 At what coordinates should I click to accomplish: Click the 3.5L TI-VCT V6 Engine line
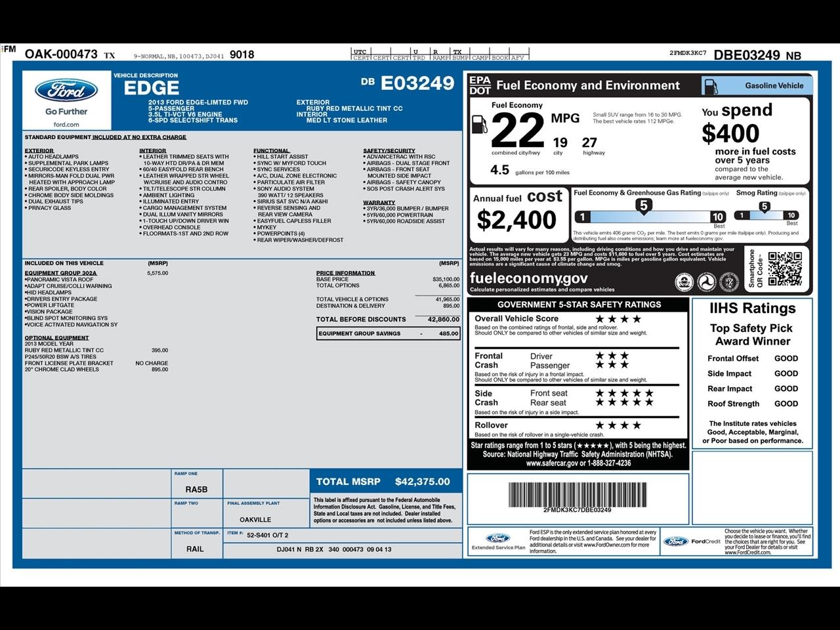[185, 114]
